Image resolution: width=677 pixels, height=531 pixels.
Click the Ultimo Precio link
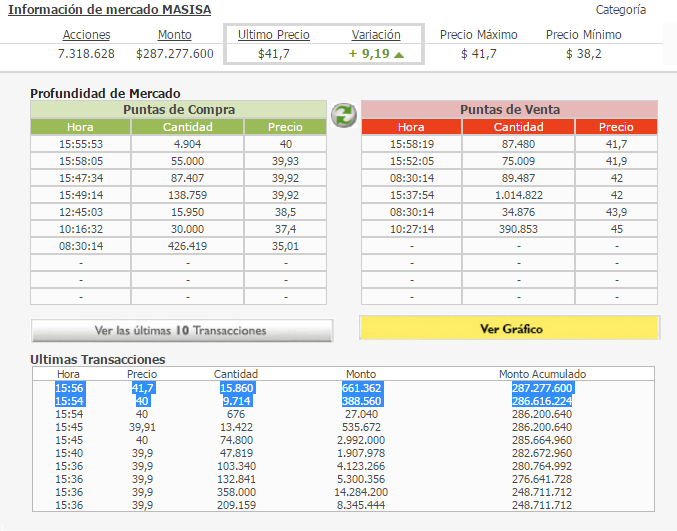(274, 35)
